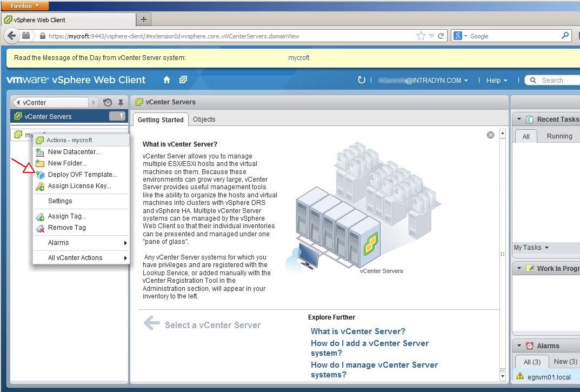Click the content pane scrollbar up arrow
The height and width of the screenshot is (392, 580).
(x=502, y=134)
